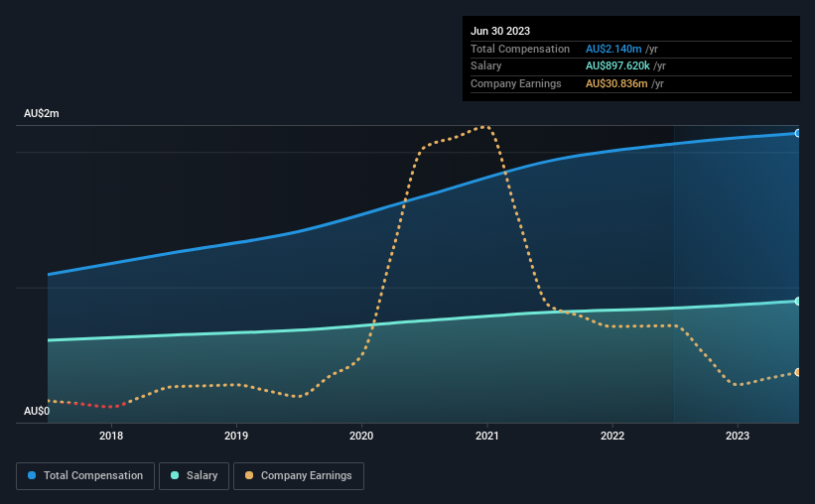Click the teal Salary legend dot

pyautogui.click(x=175, y=475)
